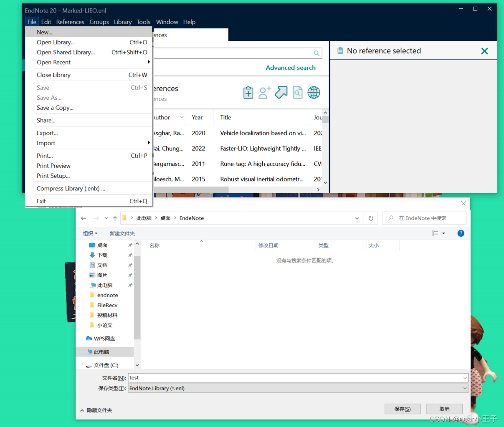Select the Faster-LIO reference row
Screen dimensions: 504x427
click(237, 149)
